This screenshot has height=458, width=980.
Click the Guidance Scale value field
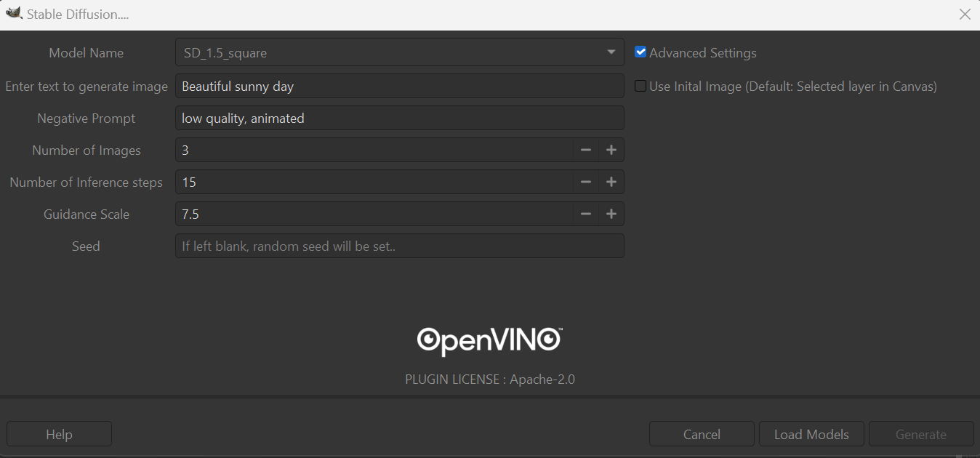374,214
